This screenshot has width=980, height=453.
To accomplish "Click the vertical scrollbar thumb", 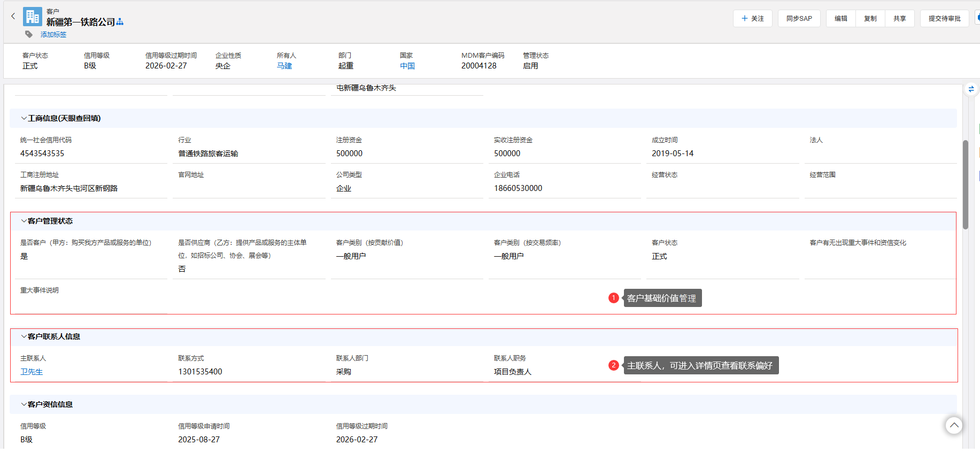I will point(966,185).
